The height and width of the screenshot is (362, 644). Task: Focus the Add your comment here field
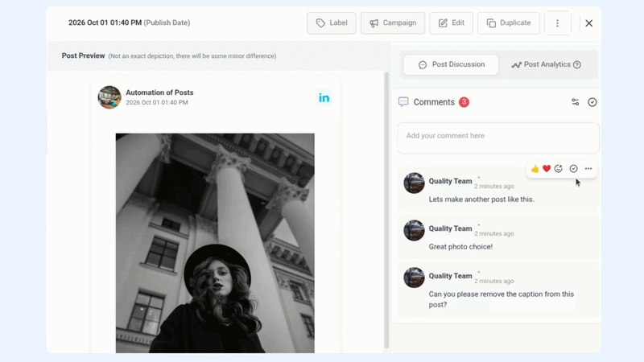click(x=498, y=138)
